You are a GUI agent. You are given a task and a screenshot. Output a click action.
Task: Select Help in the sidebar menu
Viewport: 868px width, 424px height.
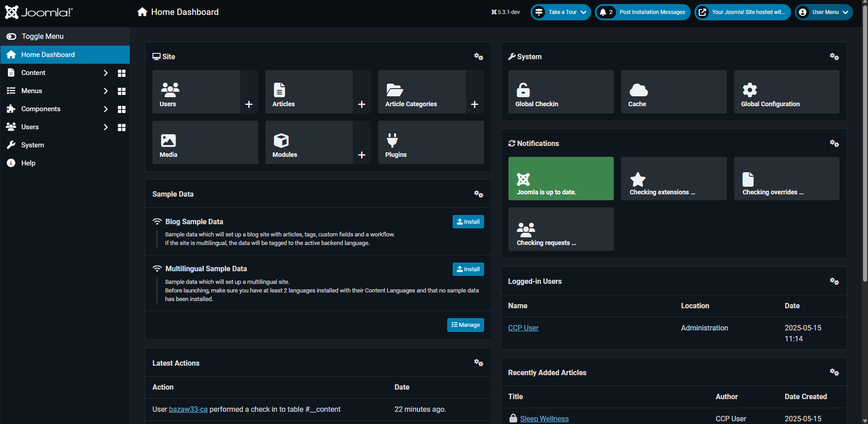coord(28,163)
